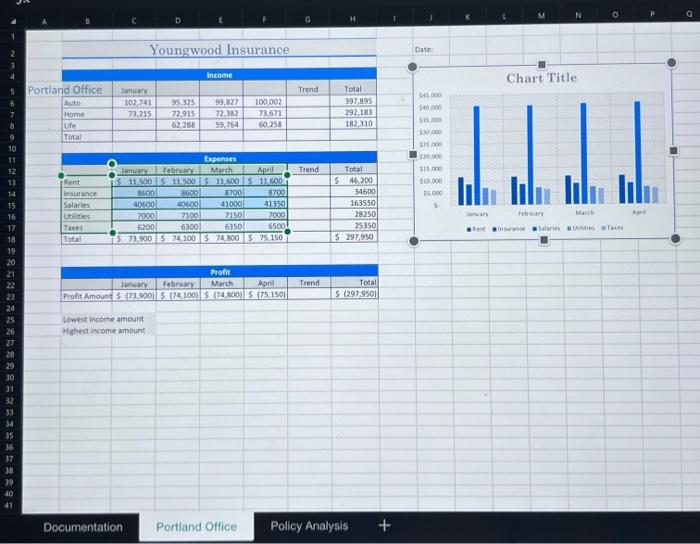Screen dimensions: 700x544
Task: Click the Income section header
Action: 219,75
